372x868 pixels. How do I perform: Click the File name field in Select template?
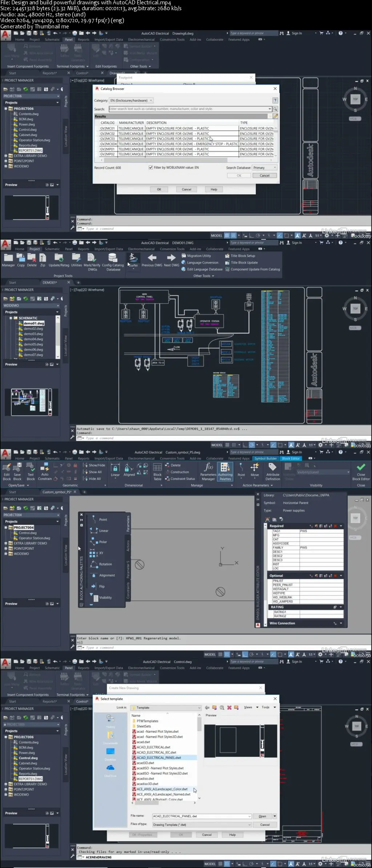click(x=202, y=816)
